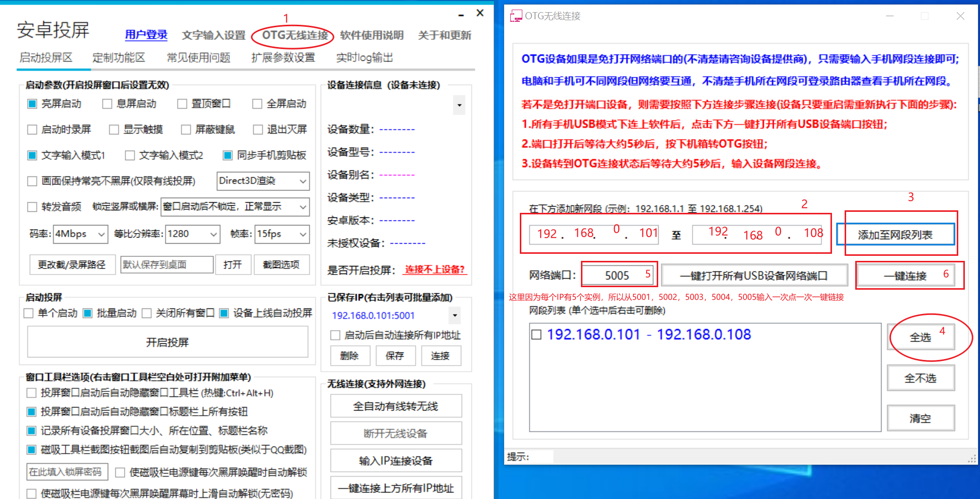This screenshot has height=499, width=980.
Task: Expand the saved IP list dropdown
Action: (454, 315)
